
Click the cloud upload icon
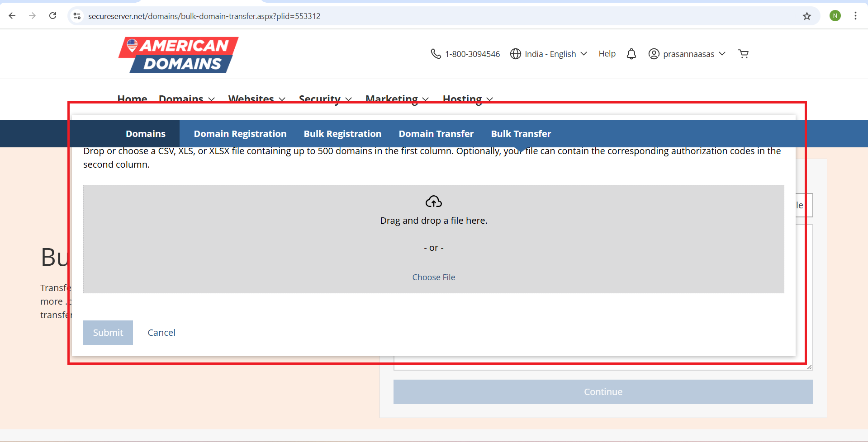(x=433, y=202)
